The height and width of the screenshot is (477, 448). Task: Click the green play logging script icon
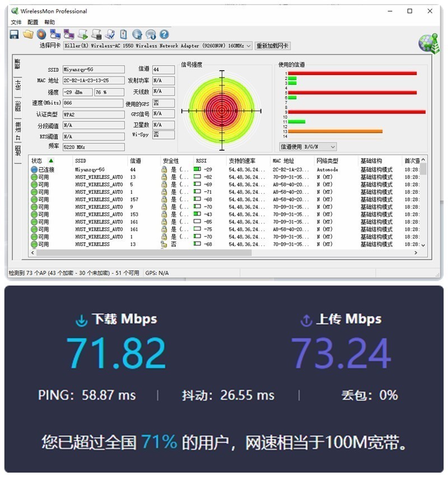[x=82, y=34]
